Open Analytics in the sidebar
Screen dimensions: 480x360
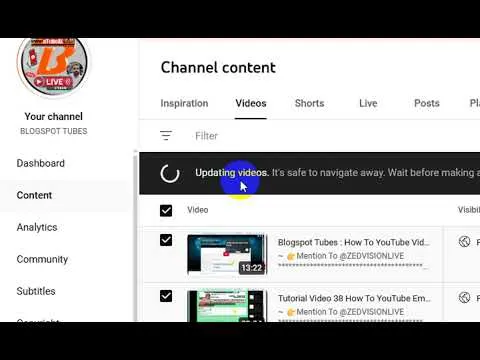click(37, 227)
